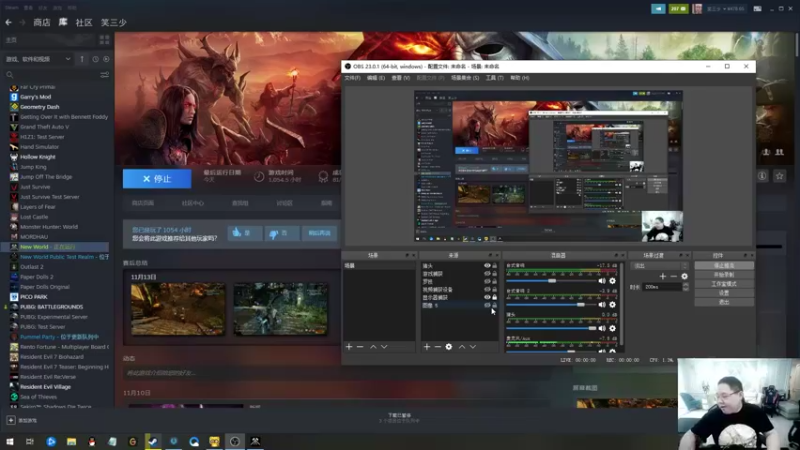Mute the second mixer channel speaker icon

pos(602,305)
